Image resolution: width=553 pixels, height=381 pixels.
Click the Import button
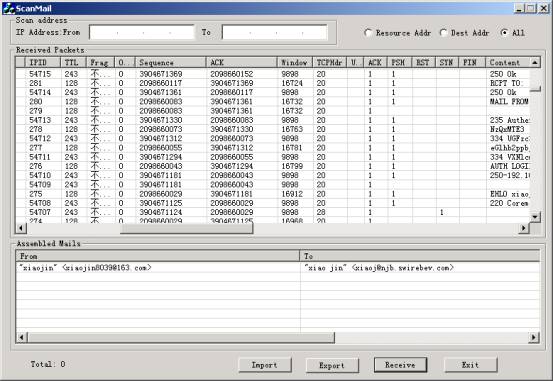[x=265, y=365]
